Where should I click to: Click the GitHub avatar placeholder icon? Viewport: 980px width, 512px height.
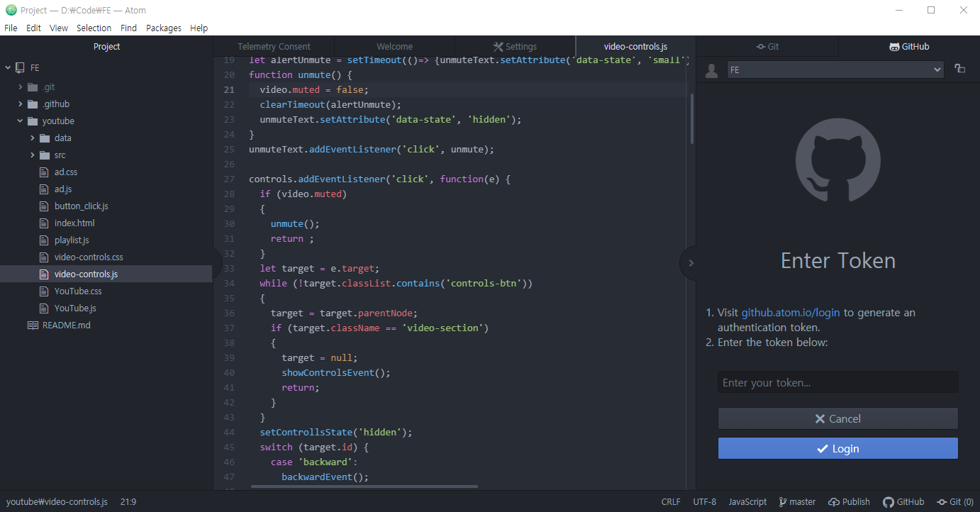point(712,69)
